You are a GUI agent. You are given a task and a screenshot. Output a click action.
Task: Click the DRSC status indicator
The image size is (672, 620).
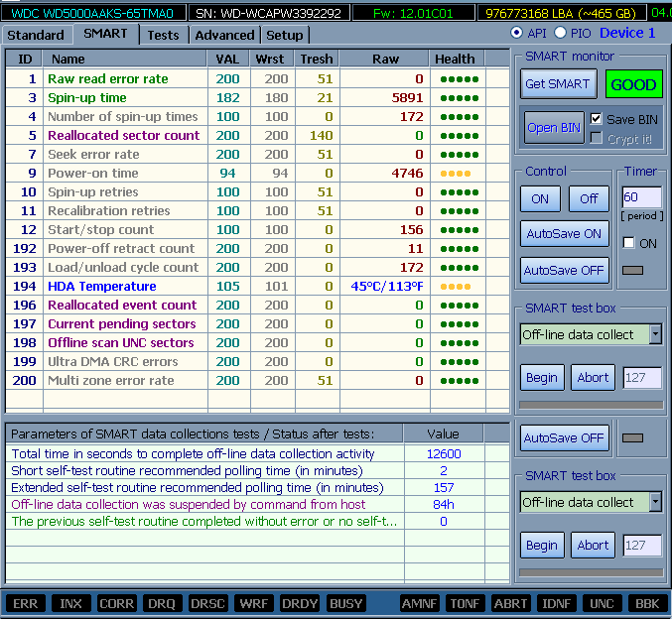pyautogui.click(x=207, y=604)
